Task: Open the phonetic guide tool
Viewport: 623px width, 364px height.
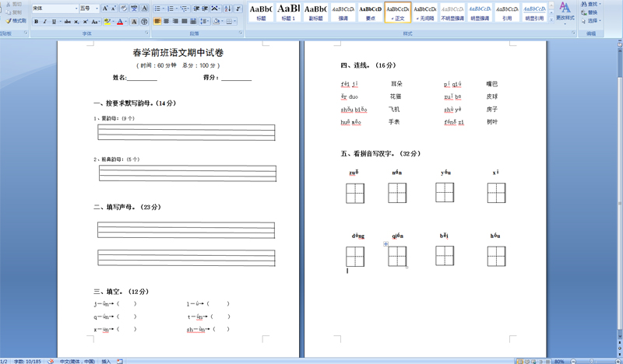Action: [x=134, y=9]
